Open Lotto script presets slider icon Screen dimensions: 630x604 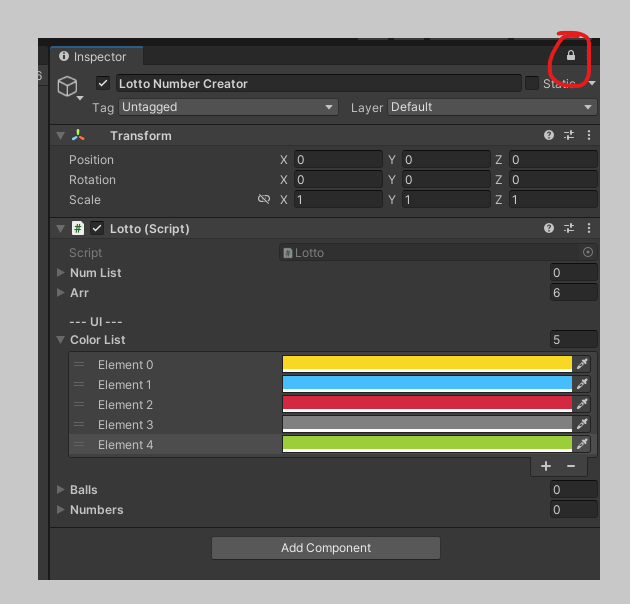[569, 228]
